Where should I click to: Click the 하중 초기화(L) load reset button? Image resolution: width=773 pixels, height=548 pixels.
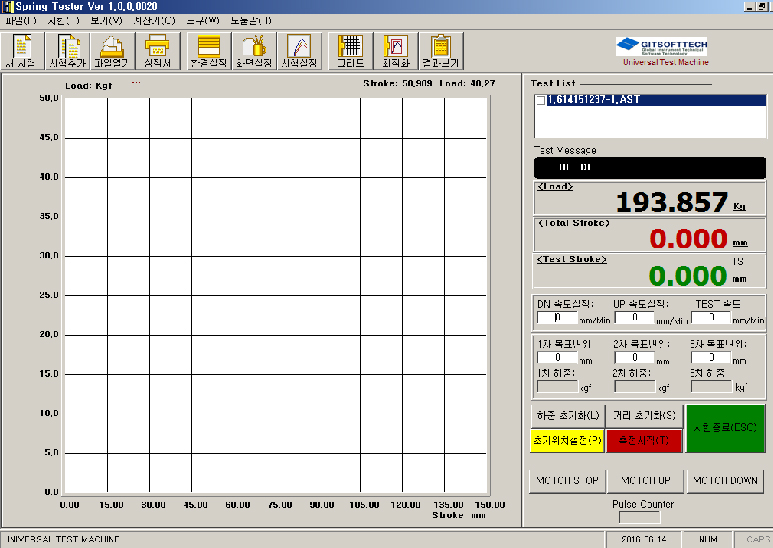(x=568, y=415)
